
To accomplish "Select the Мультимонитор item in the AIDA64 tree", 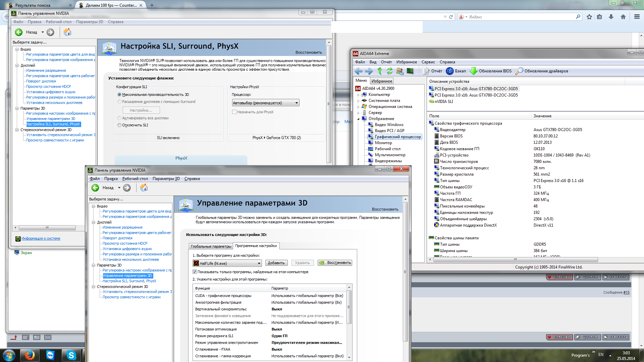I will [x=390, y=155].
